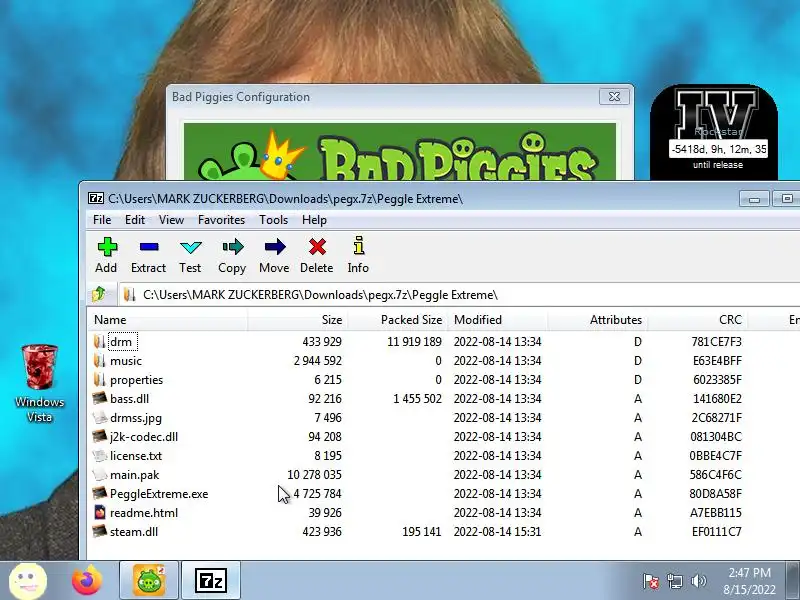Close the Bad Piggies Configuration window
800x600 pixels.
tap(614, 96)
